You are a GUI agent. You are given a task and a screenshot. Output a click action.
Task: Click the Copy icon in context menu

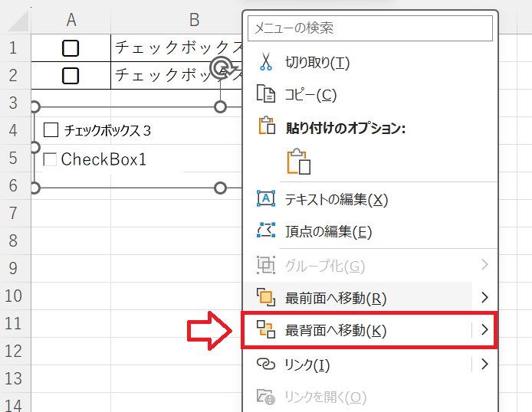coord(265,94)
